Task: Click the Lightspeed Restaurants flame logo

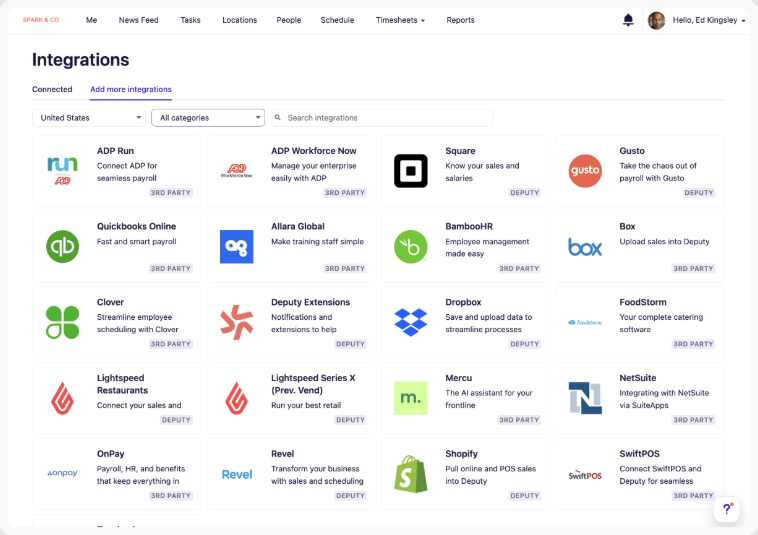Action: pyautogui.click(x=62, y=398)
